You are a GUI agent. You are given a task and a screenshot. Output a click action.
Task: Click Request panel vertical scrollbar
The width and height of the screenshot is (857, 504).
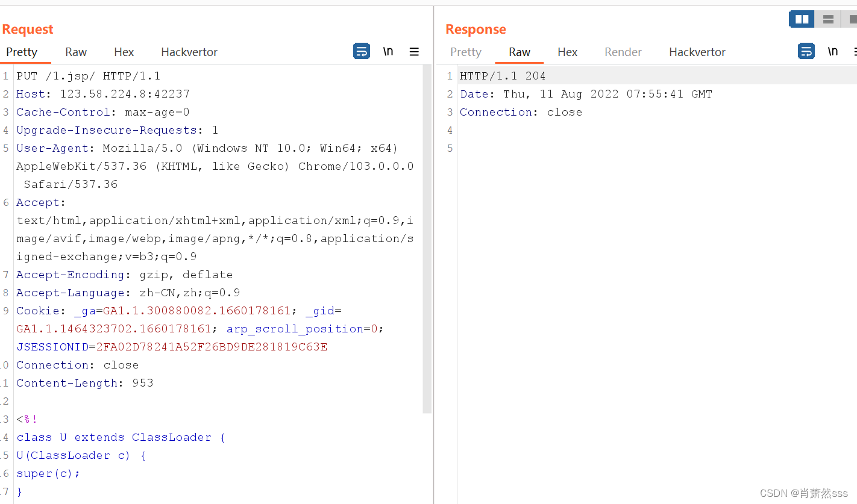click(427, 240)
